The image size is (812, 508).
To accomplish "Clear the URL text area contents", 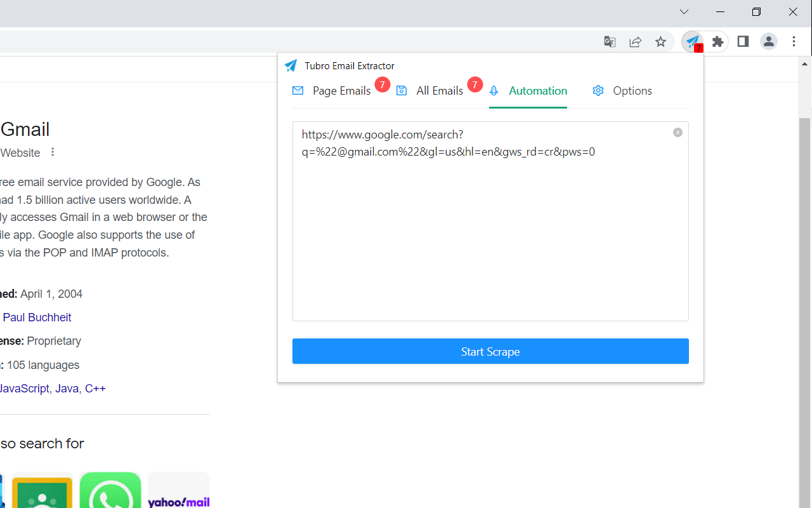I will point(678,132).
